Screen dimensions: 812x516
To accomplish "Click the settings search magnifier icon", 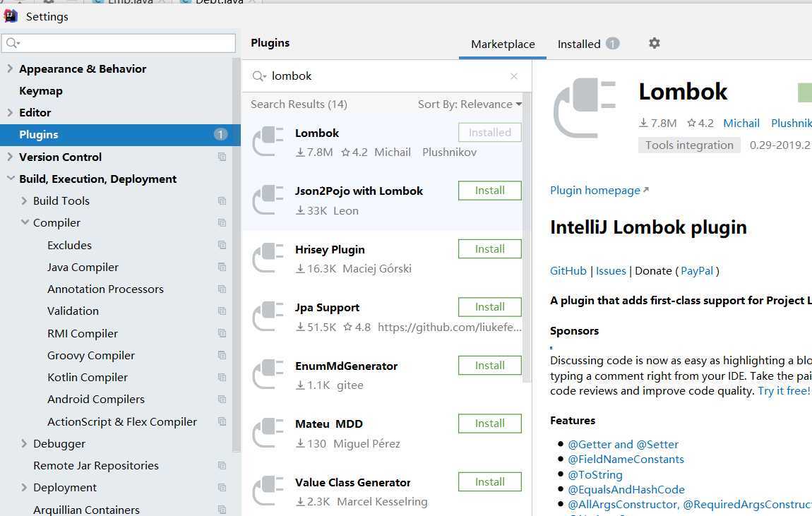I will point(13,43).
